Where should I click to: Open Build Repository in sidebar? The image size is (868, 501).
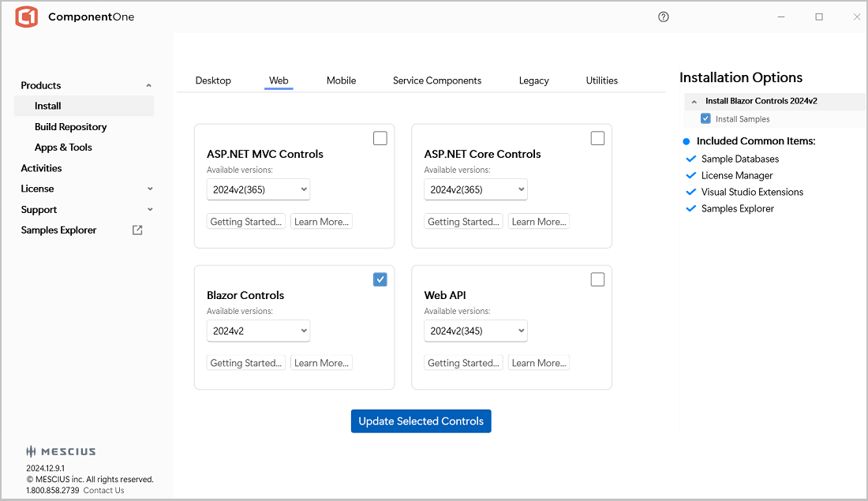tap(70, 127)
